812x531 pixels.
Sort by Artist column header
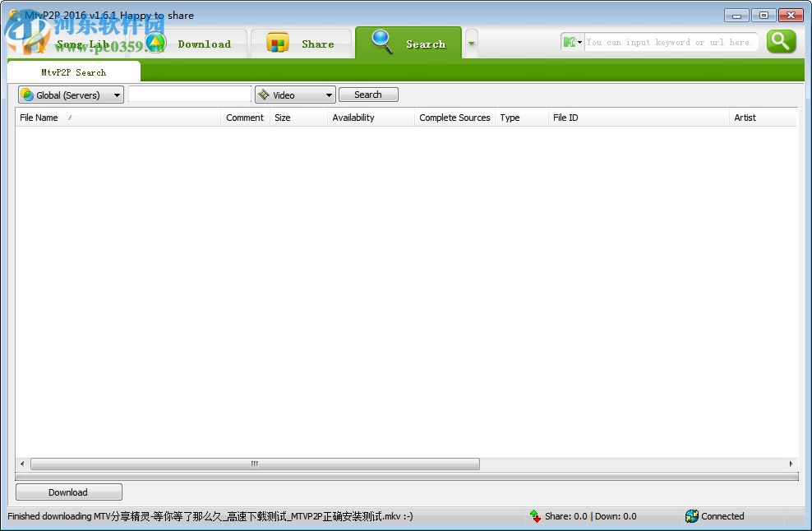pyautogui.click(x=763, y=118)
